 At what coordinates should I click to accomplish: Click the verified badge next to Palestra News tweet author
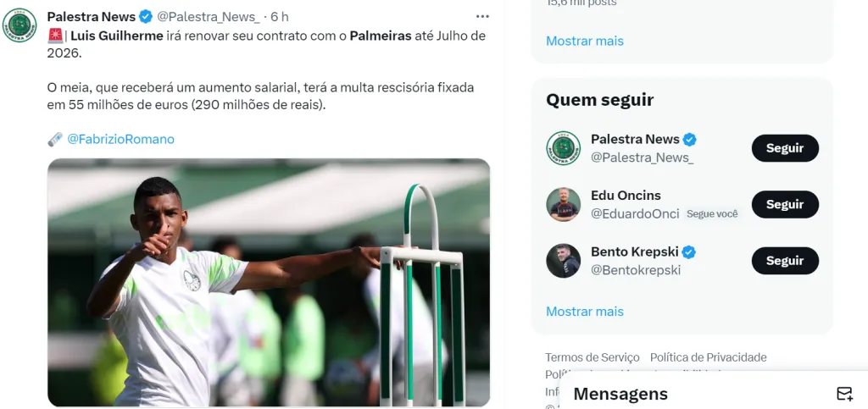146,17
